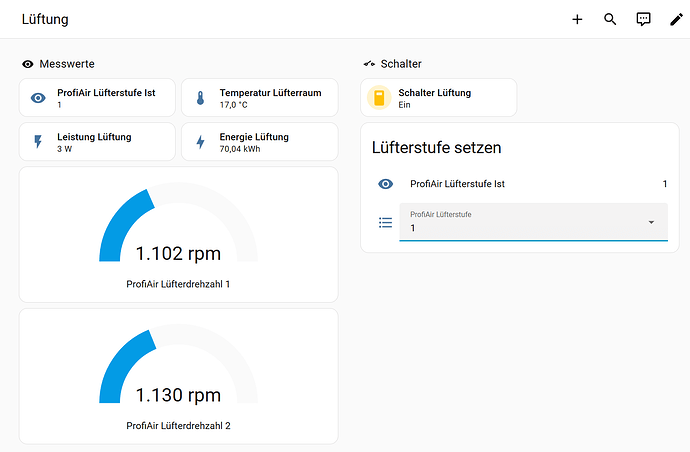Open the ProfiAir Lüfterdrehzahl 2 gauge
The image size is (690, 452).
tap(179, 376)
